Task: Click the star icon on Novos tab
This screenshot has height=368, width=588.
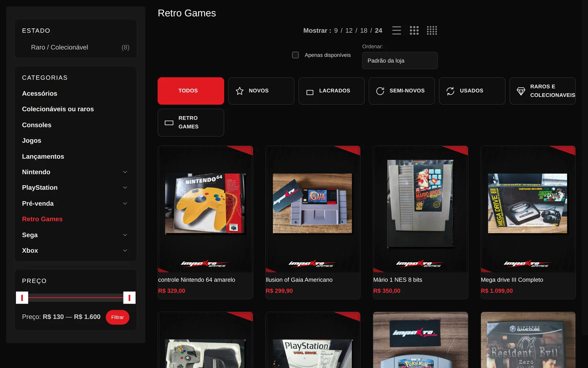Action: pos(240,91)
